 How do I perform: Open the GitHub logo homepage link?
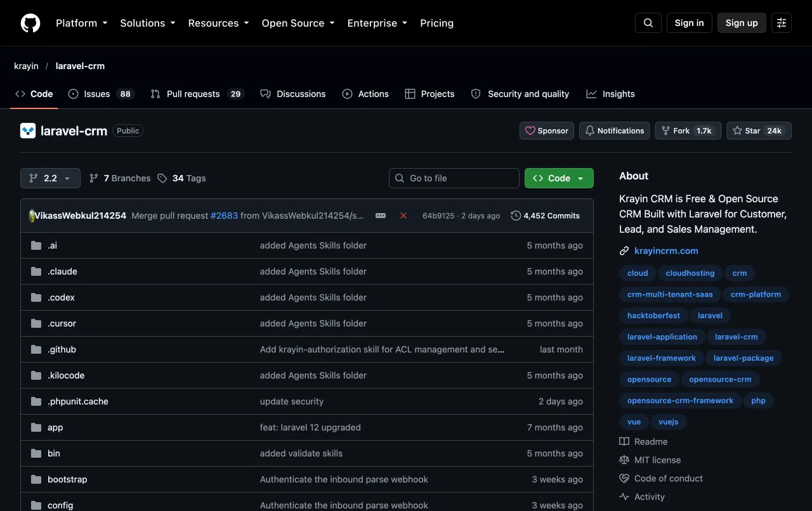30,23
